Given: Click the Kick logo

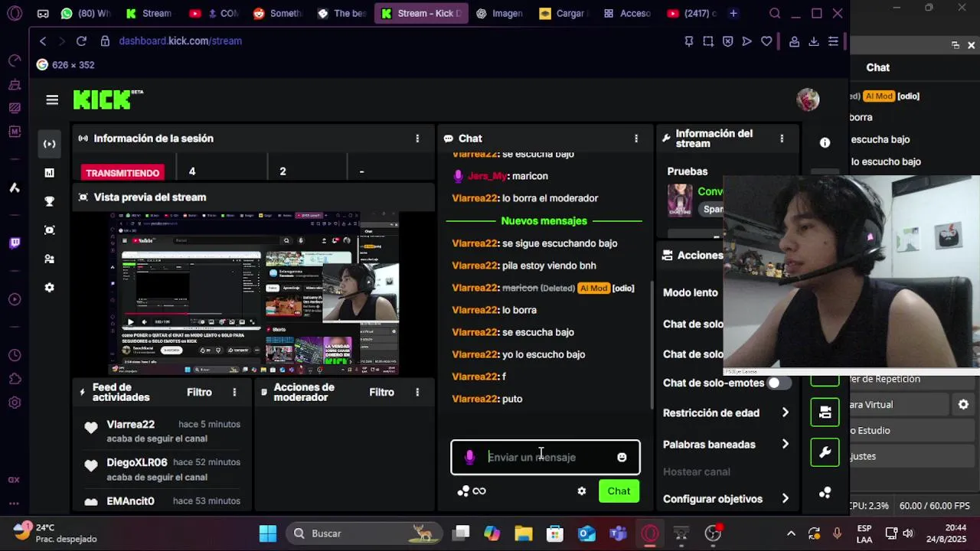Looking at the screenshot, I should click(107, 99).
